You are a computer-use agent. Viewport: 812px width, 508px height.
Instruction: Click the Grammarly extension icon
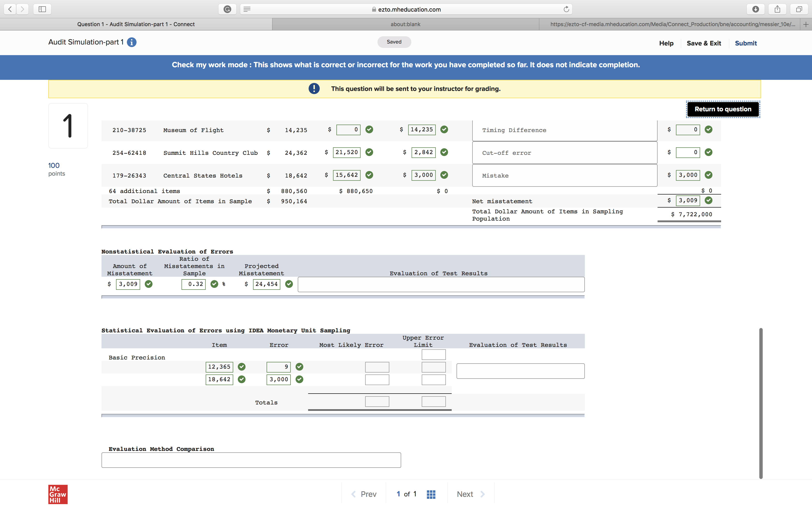(227, 9)
